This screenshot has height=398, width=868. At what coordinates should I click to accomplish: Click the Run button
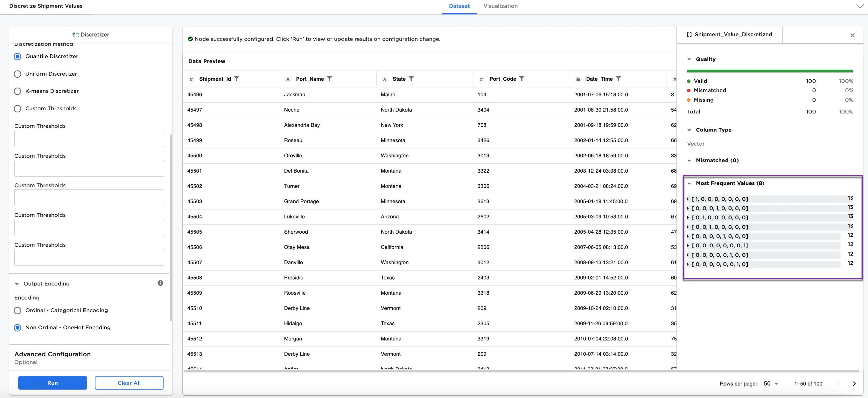click(x=52, y=382)
